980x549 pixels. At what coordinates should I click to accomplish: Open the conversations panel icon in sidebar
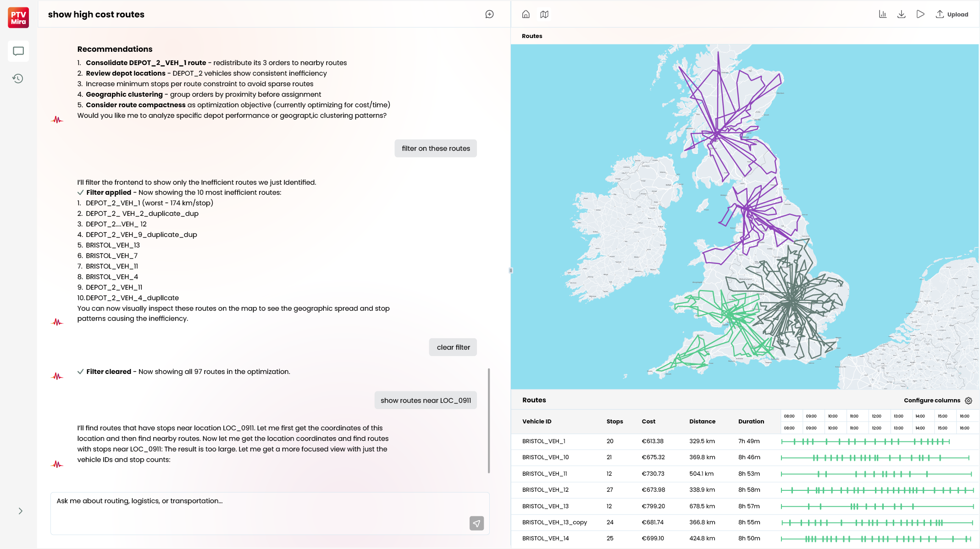(x=18, y=51)
